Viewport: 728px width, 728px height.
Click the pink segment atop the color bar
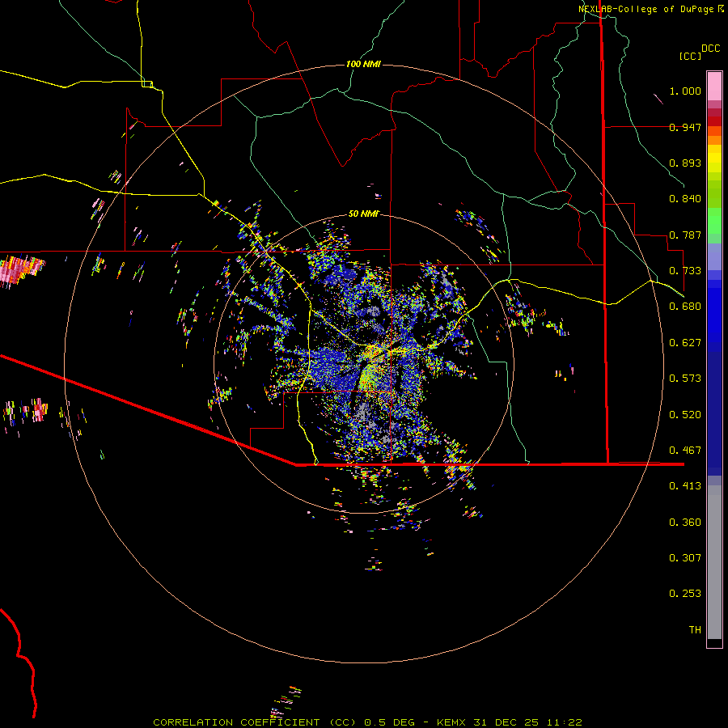coord(714,86)
